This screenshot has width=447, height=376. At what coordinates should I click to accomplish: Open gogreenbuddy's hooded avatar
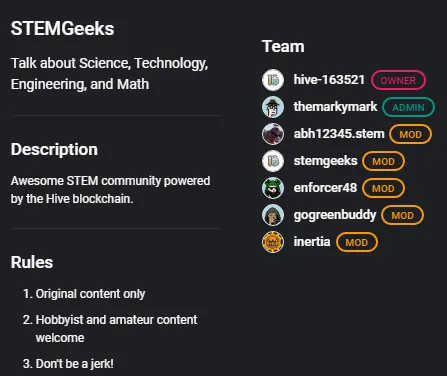tap(273, 215)
